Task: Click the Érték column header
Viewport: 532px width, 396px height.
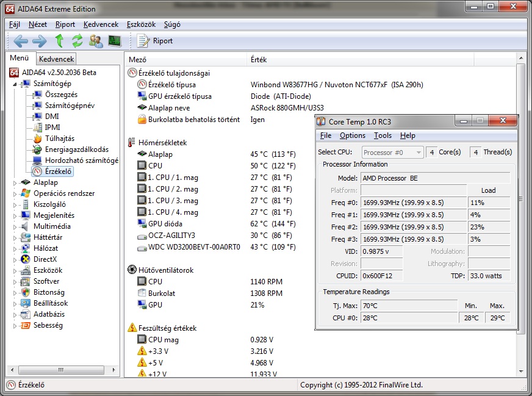Action: [359, 60]
